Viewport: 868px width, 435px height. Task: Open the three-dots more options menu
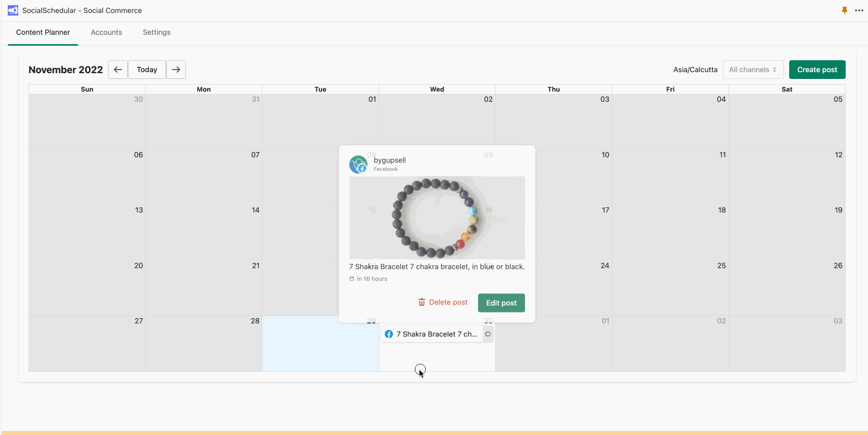click(x=859, y=10)
